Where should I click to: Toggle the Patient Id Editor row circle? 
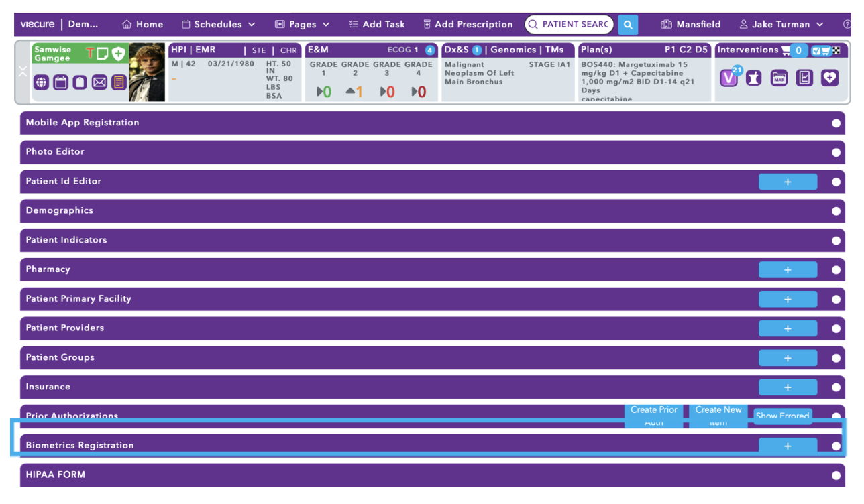click(836, 182)
